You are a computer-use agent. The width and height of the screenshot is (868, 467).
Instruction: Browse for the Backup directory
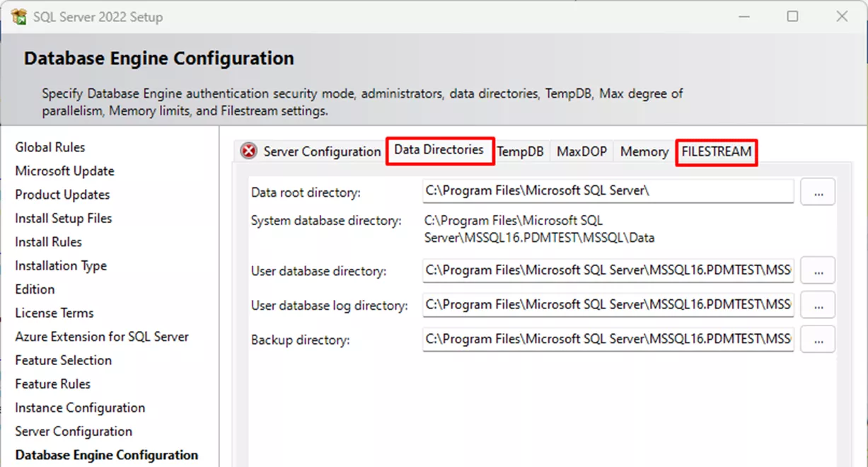point(818,340)
